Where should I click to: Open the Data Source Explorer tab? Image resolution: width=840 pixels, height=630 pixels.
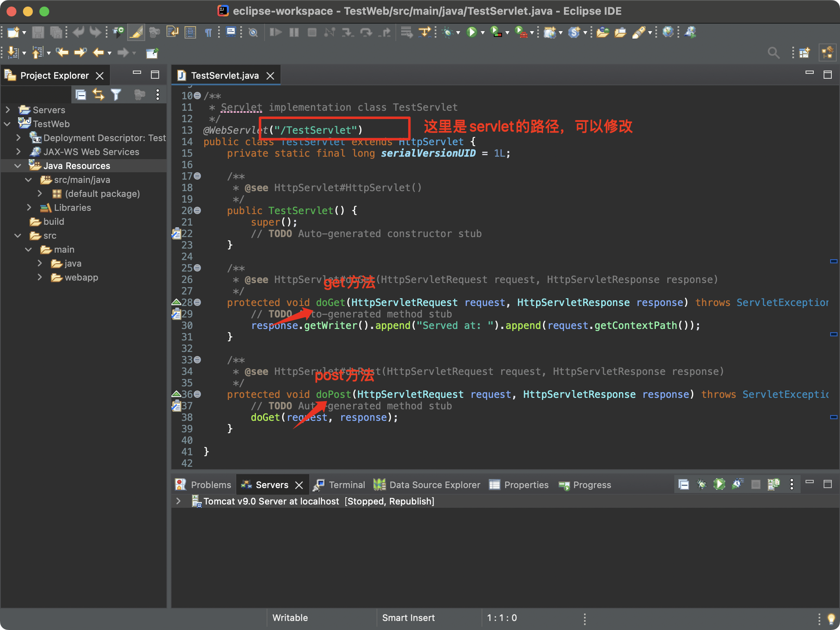click(x=427, y=485)
